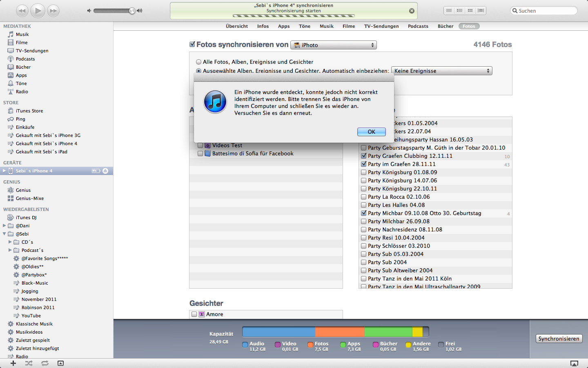Adjust the volume slider knob
This screenshot has width=588, height=368.
click(132, 11)
